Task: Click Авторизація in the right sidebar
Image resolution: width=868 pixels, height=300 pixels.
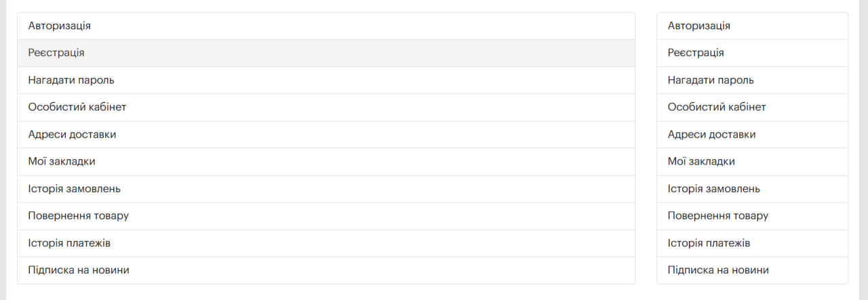Action: click(699, 26)
